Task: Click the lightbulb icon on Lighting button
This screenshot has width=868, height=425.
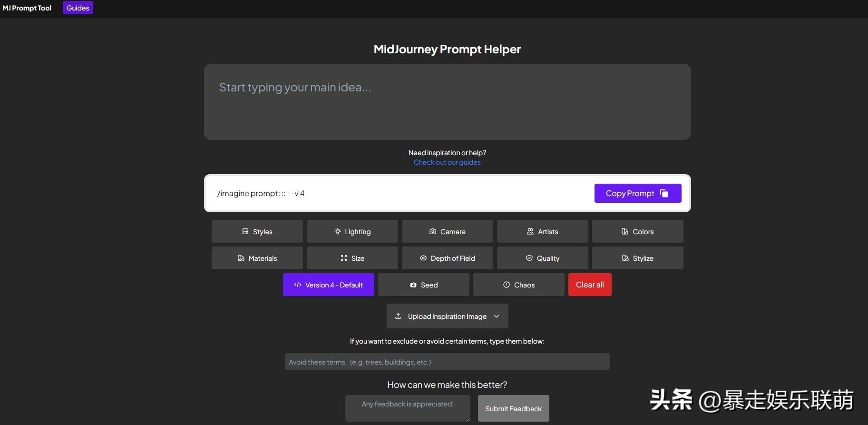Action: (x=337, y=231)
